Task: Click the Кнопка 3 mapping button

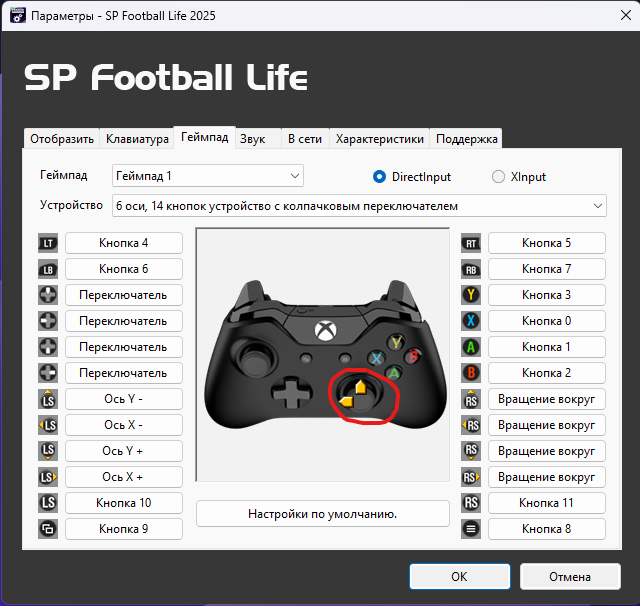Action: (547, 295)
